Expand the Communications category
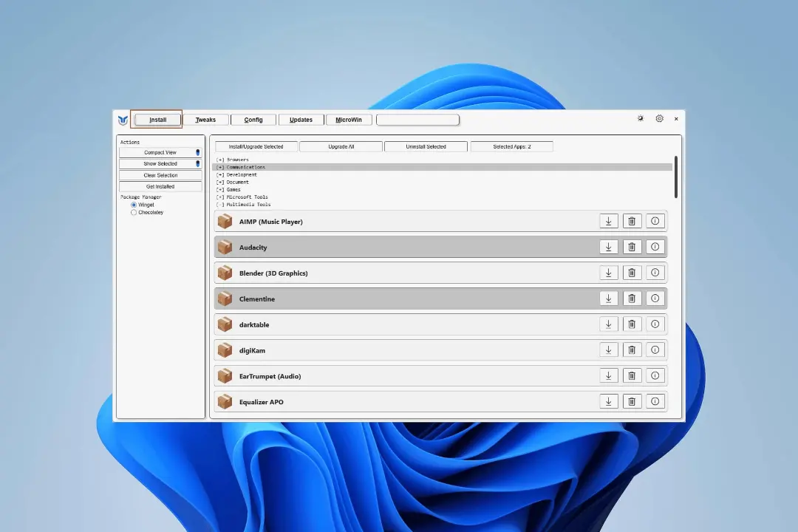The width and height of the screenshot is (798, 532). [x=241, y=167]
